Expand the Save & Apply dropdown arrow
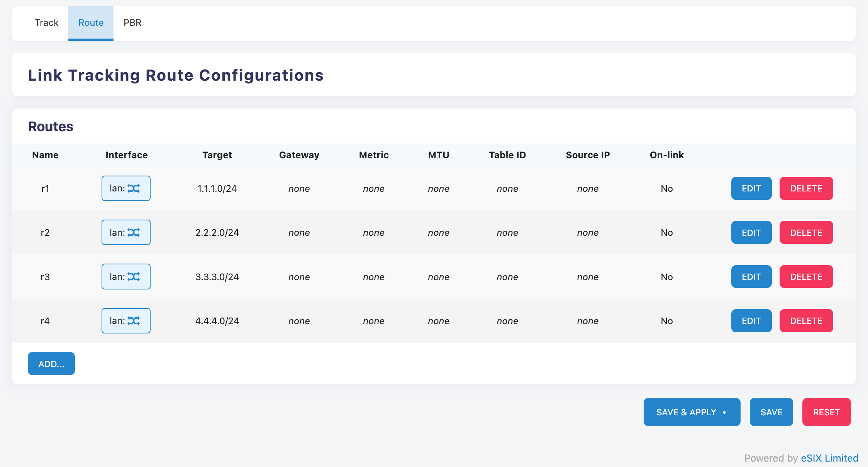 pyautogui.click(x=724, y=413)
